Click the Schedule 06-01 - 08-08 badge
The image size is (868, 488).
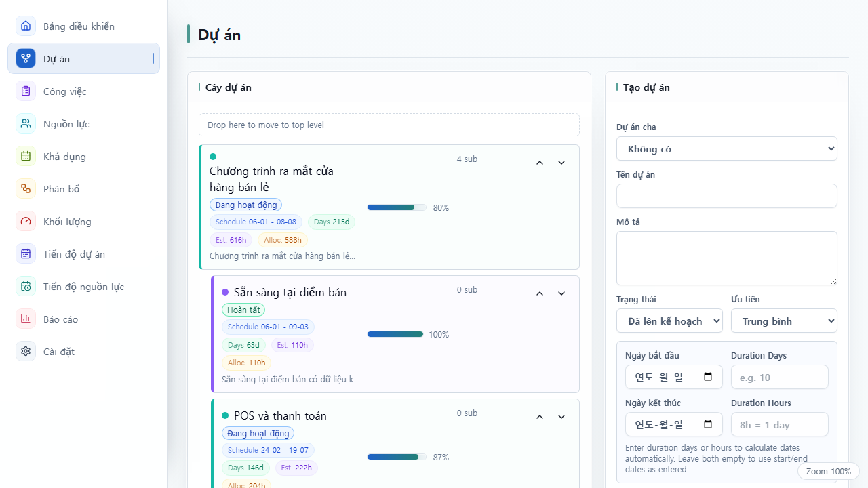(256, 222)
